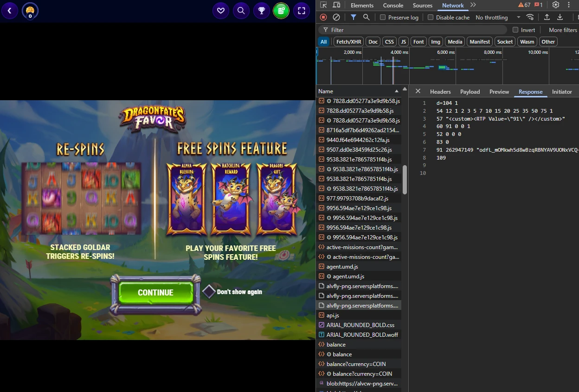Select the inspect element picker tool
579x392 pixels.
click(323, 5)
